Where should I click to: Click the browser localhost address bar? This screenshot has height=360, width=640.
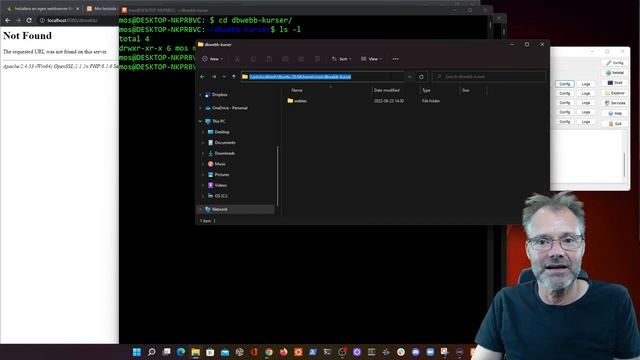point(78,20)
